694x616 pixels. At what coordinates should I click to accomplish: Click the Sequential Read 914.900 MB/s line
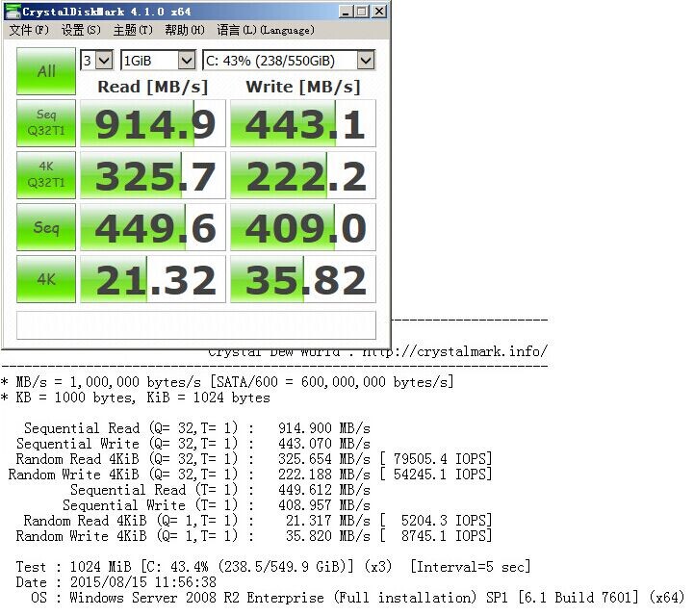tap(197, 428)
